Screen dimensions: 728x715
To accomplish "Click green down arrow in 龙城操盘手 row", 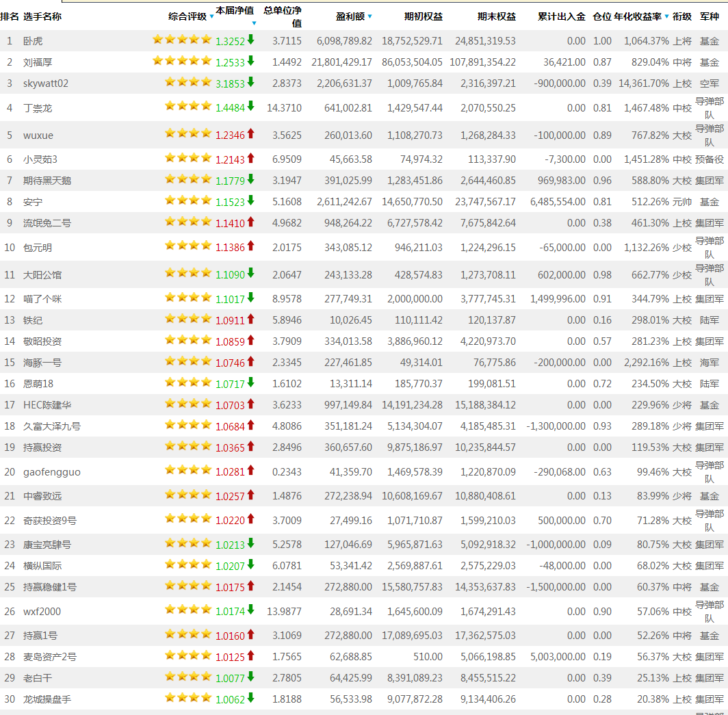I will pos(250,697).
